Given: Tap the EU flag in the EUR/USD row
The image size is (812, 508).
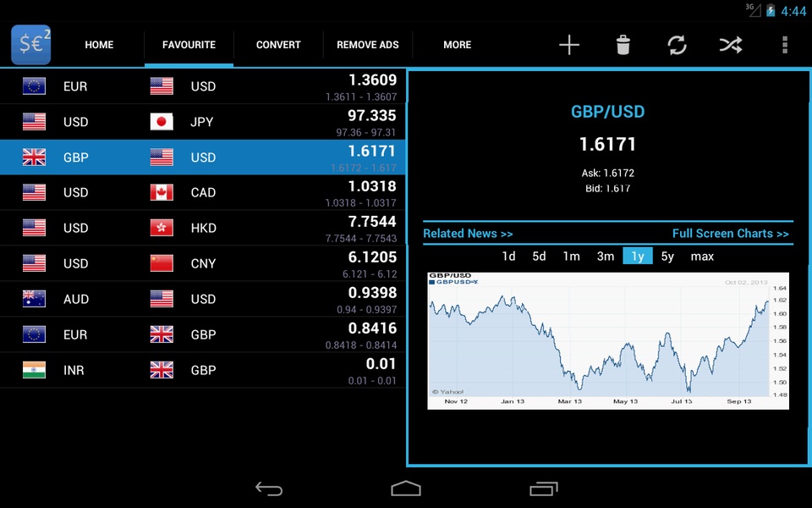Looking at the screenshot, I should tap(34, 86).
